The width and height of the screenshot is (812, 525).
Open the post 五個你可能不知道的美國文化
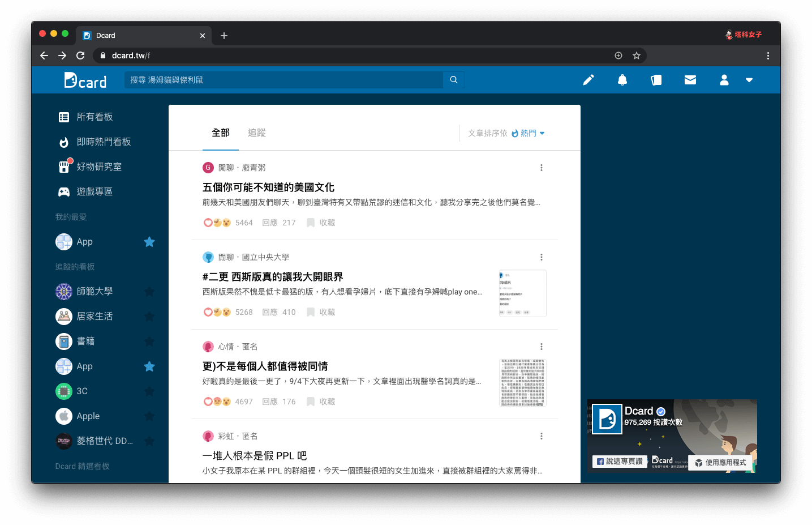pos(268,187)
